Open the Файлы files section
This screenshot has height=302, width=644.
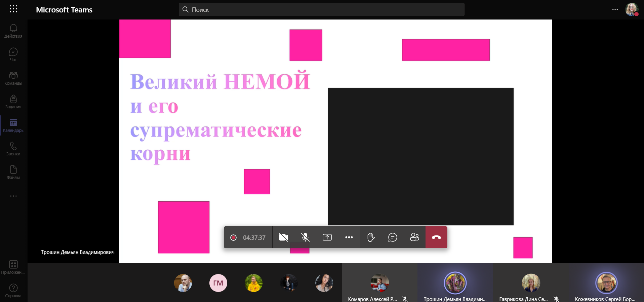coord(13,172)
